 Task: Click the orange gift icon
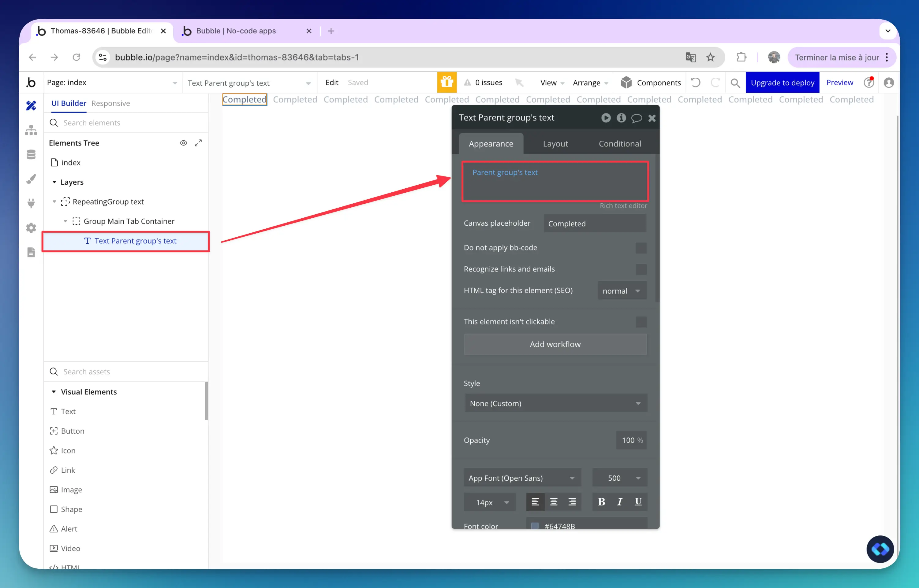tap(447, 83)
